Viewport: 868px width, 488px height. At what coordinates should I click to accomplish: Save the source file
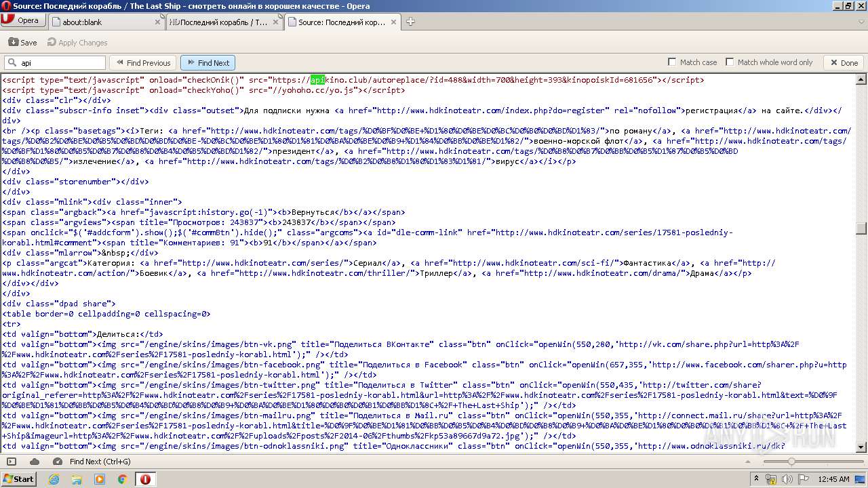(22, 42)
